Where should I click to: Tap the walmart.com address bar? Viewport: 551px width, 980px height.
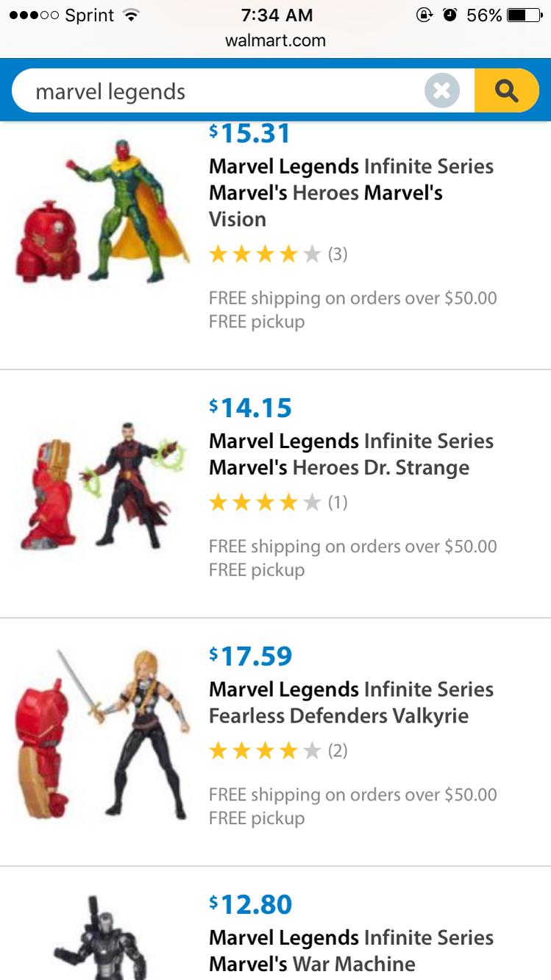pos(275,40)
